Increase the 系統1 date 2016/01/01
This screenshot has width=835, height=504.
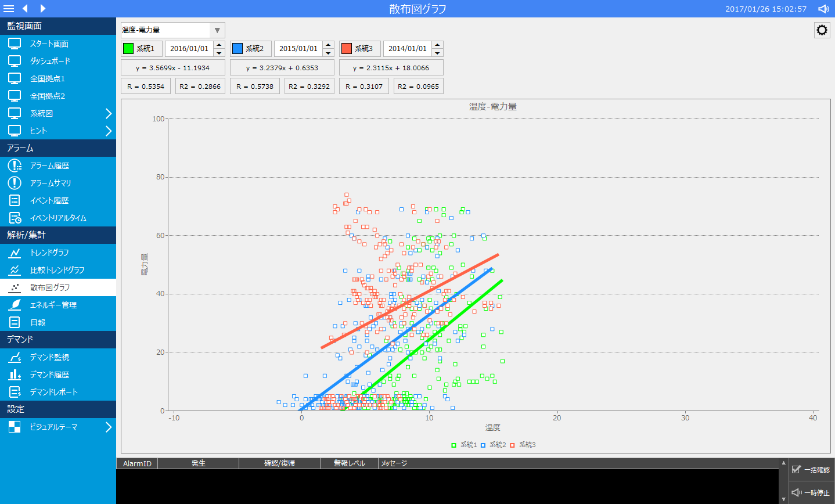pos(219,45)
